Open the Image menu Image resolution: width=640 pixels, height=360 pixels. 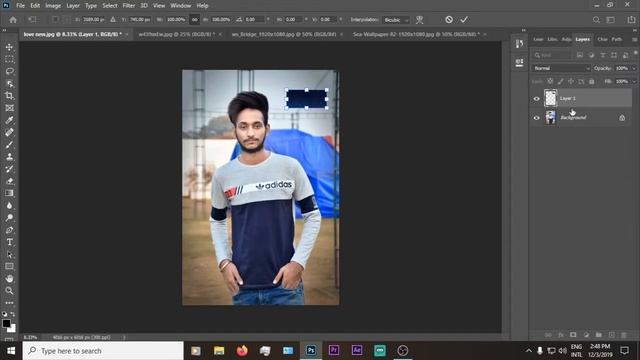click(53, 6)
